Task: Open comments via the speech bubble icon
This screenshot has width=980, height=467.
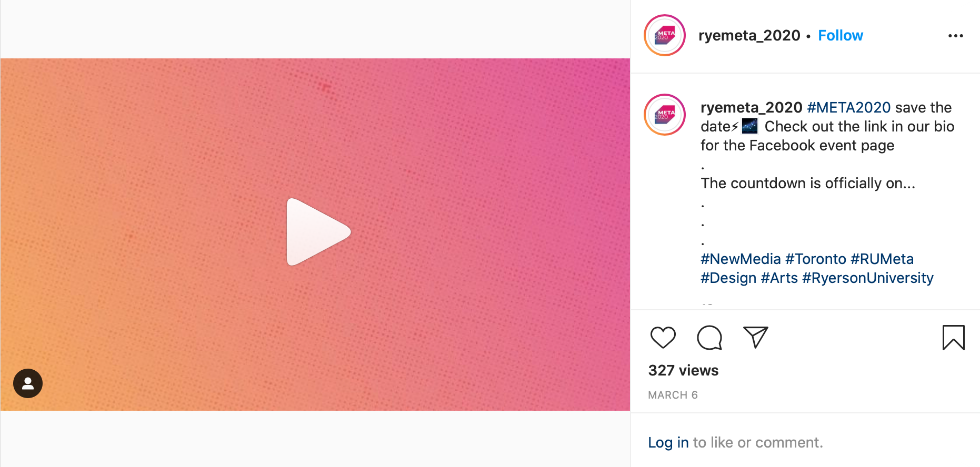Action: 709,338
